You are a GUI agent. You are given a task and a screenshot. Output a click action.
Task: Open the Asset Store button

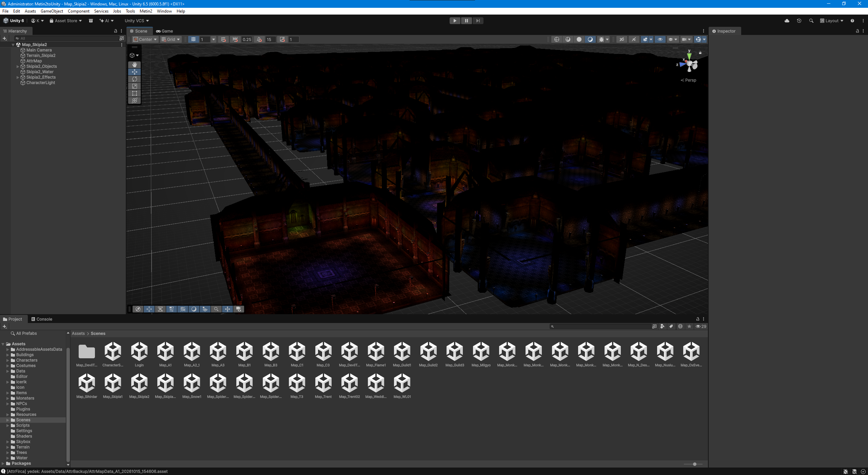tap(66, 21)
